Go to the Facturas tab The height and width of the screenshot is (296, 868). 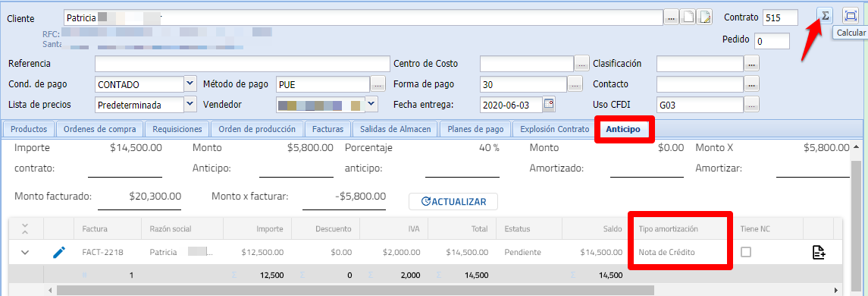tap(327, 129)
